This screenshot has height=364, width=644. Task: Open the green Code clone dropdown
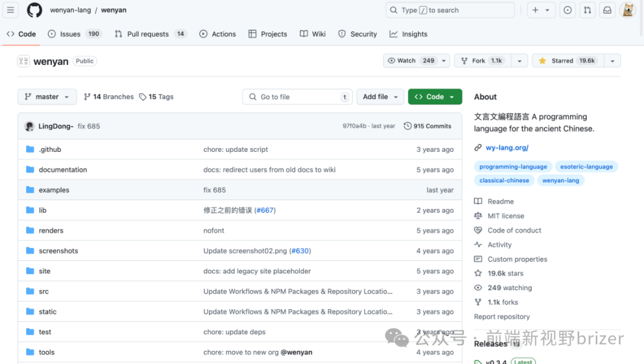pos(435,97)
